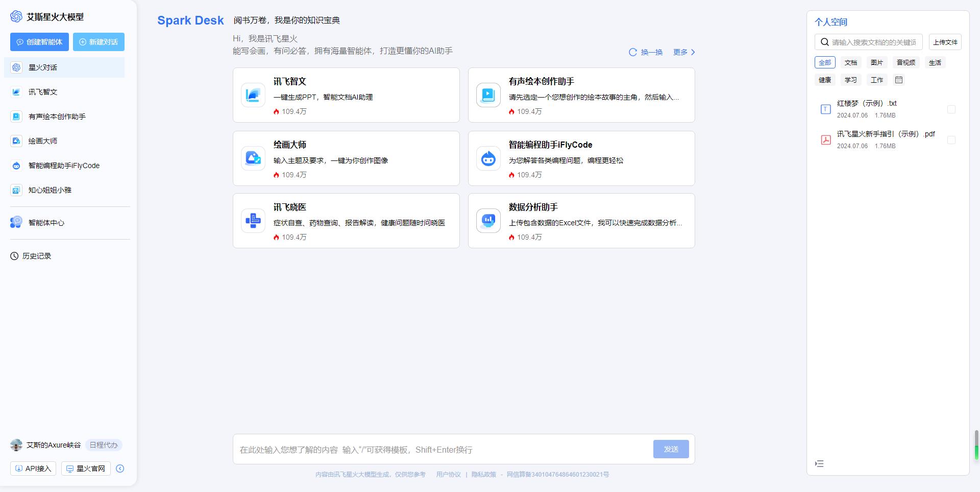The height and width of the screenshot is (492, 980).
Task: Click 绘画大师 card icon
Action: [x=253, y=158]
